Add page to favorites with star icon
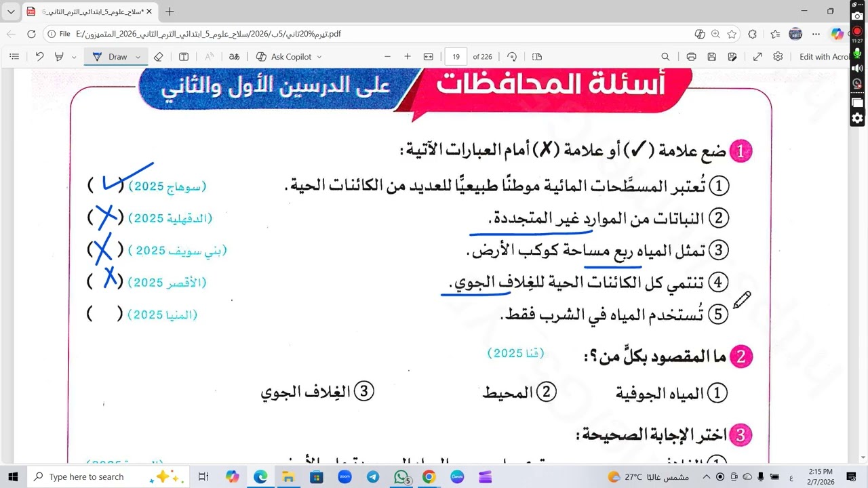868x488 pixels. [732, 34]
